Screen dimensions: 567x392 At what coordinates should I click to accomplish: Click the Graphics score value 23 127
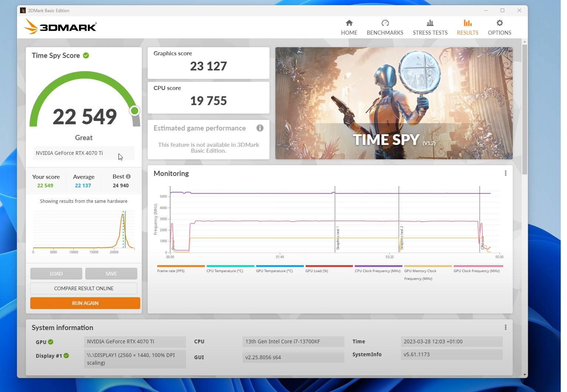pyautogui.click(x=209, y=66)
